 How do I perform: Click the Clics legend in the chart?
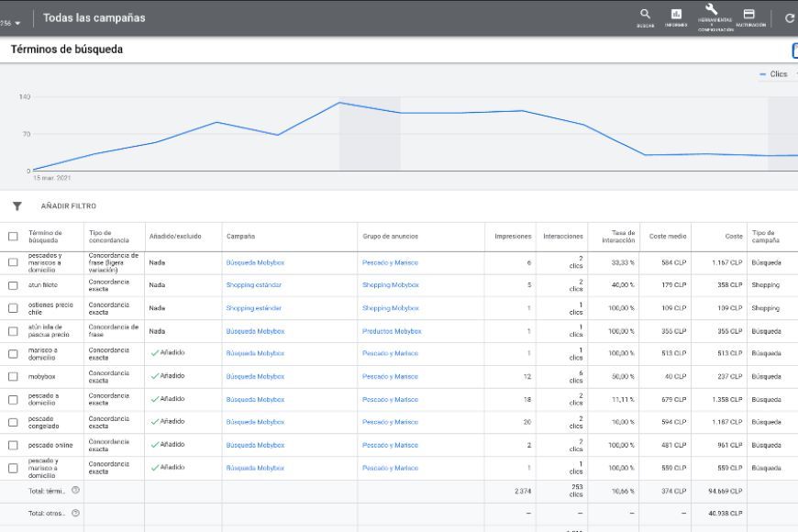(773, 74)
